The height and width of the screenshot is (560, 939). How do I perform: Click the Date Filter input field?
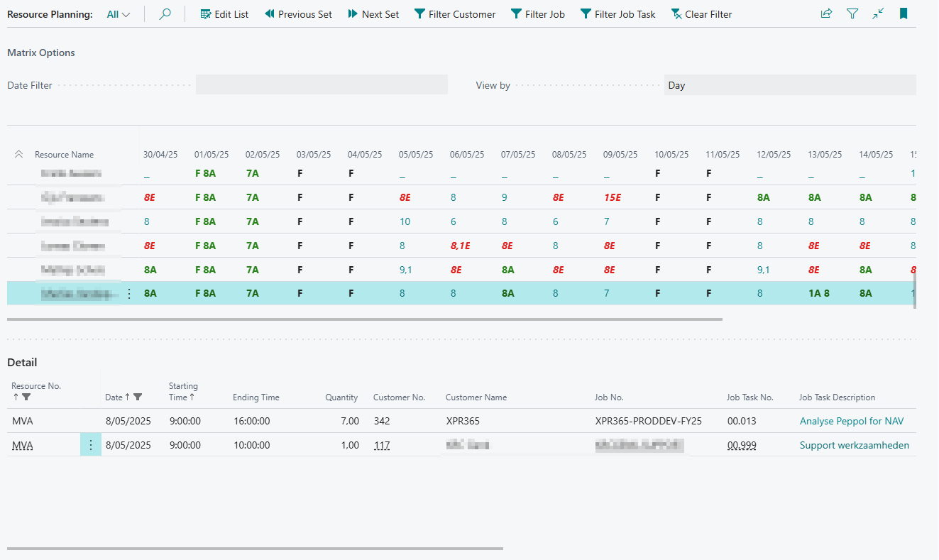click(322, 85)
